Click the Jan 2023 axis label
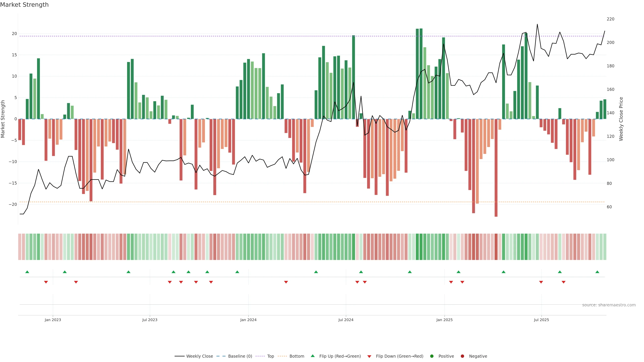 53,320
